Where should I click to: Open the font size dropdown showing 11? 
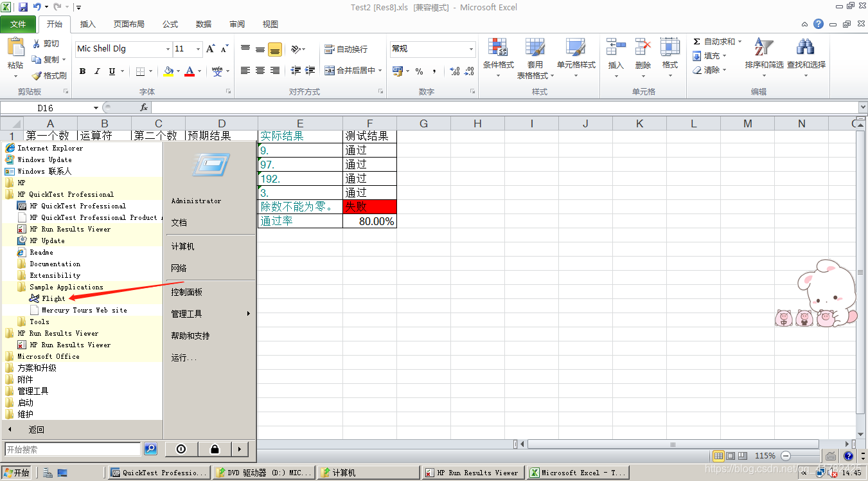[199, 49]
